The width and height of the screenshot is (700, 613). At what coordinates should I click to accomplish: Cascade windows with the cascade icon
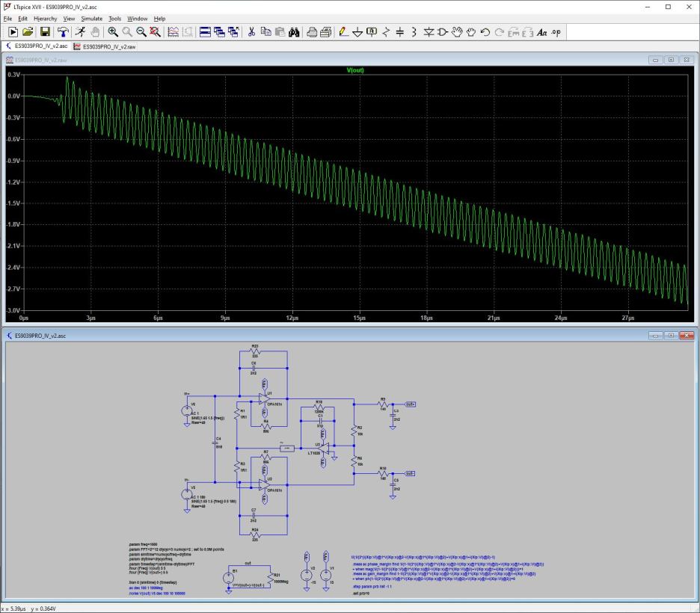click(219, 32)
